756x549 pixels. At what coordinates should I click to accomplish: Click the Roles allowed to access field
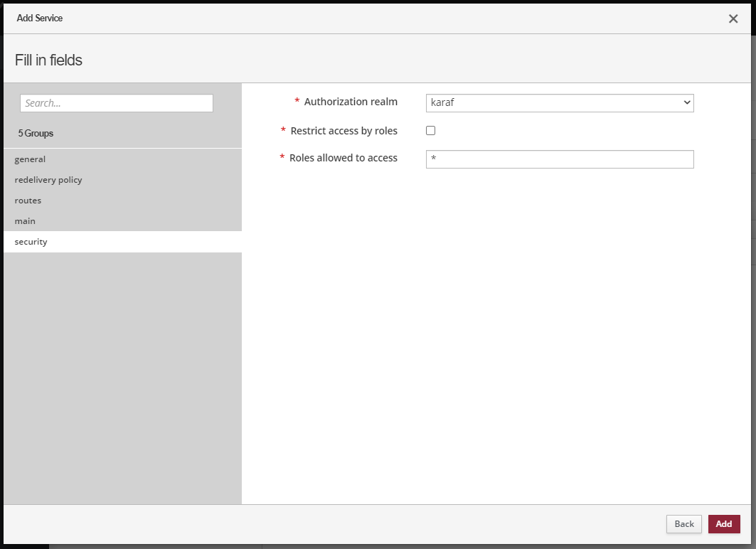559,159
